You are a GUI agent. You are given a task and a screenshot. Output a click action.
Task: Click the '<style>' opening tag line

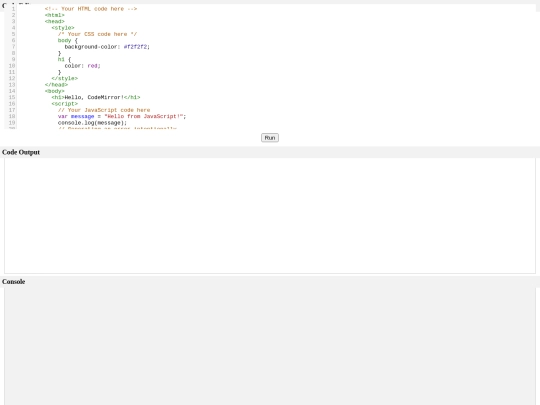tap(63, 28)
